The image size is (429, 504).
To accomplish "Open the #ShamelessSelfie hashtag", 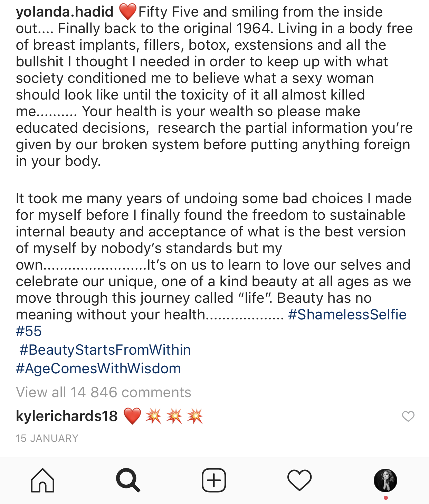I will [347, 315].
